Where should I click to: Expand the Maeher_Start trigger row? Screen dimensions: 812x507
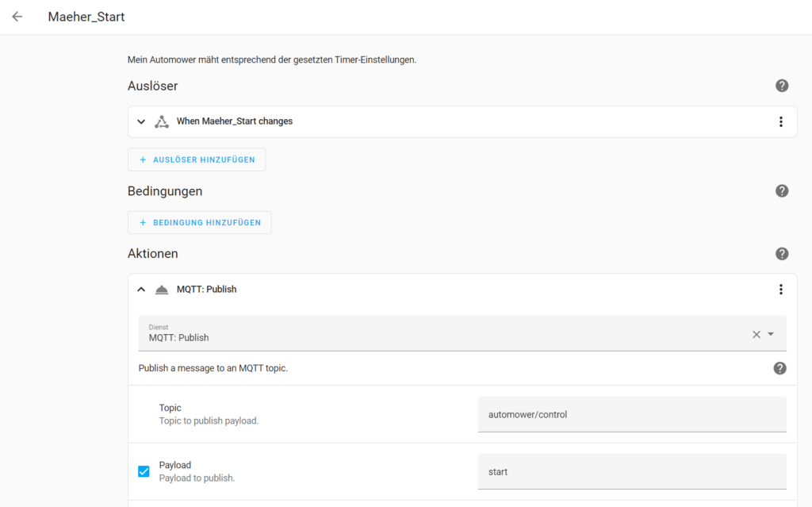[141, 121]
